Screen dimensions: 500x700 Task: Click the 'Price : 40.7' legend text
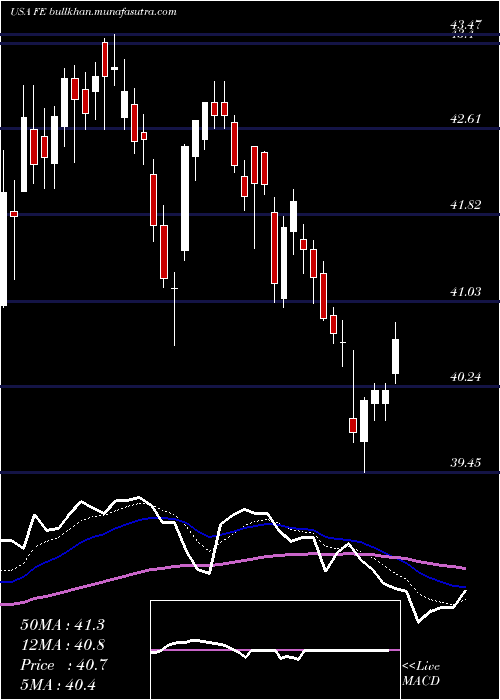click(x=62, y=665)
